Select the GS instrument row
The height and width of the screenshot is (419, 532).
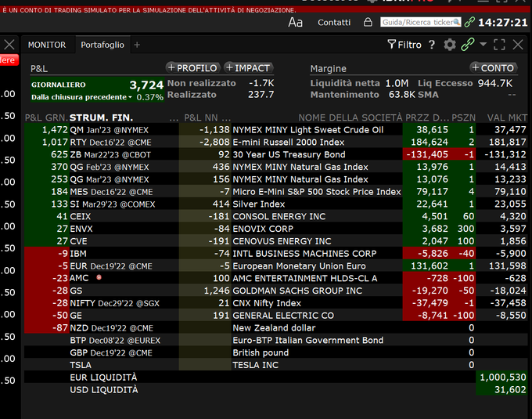[x=276, y=291]
